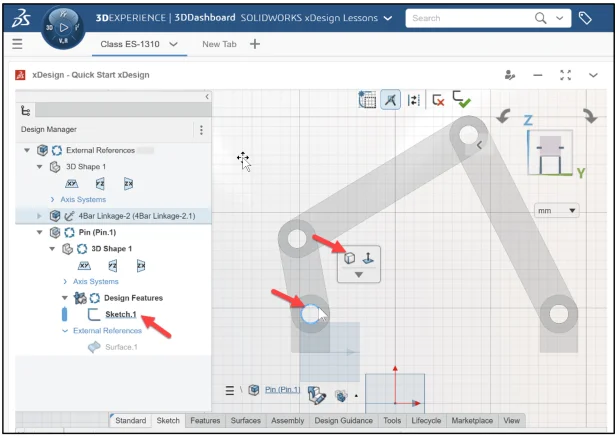Click the tag icon beside search
Viewport: 615px width, 438px height.
(x=585, y=18)
